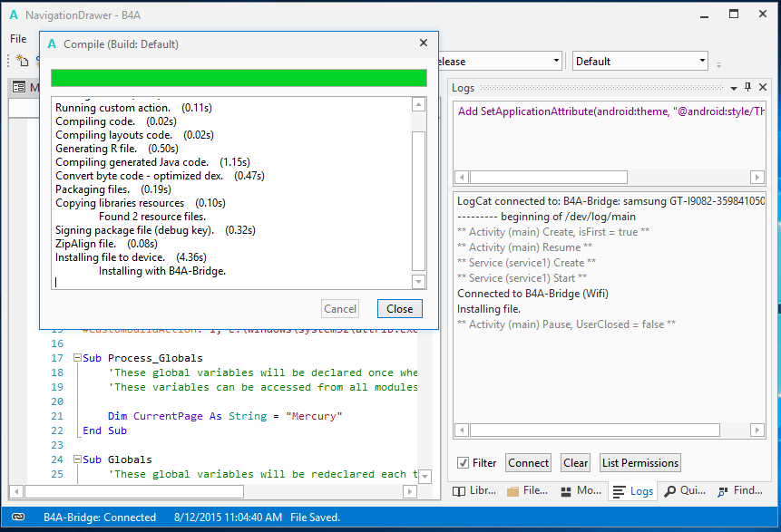Click the Clear button in Logs panel

pyautogui.click(x=575, y=463)
